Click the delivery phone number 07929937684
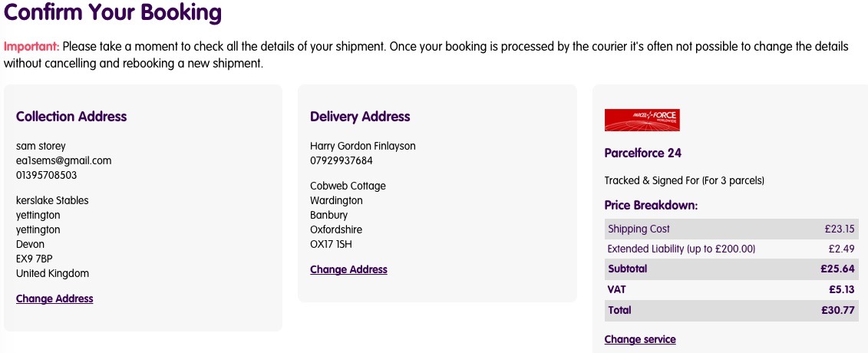The width and height of the screenshot is (868, 353). click(341, 161)
